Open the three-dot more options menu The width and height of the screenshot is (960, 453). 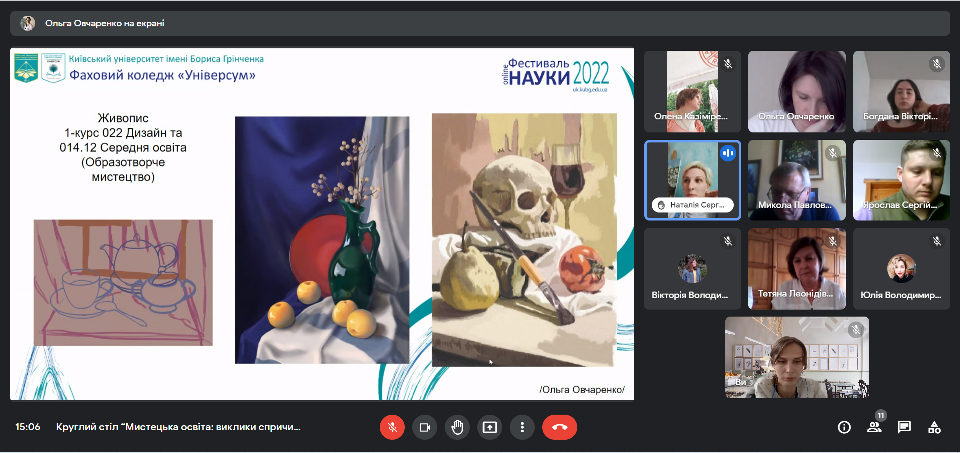click(522, 427)
